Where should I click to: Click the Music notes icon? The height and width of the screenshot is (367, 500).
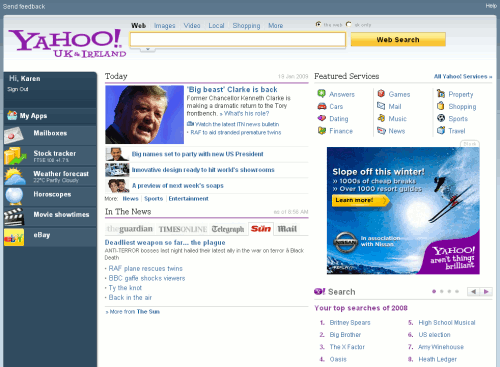click(x=381, y=118)
